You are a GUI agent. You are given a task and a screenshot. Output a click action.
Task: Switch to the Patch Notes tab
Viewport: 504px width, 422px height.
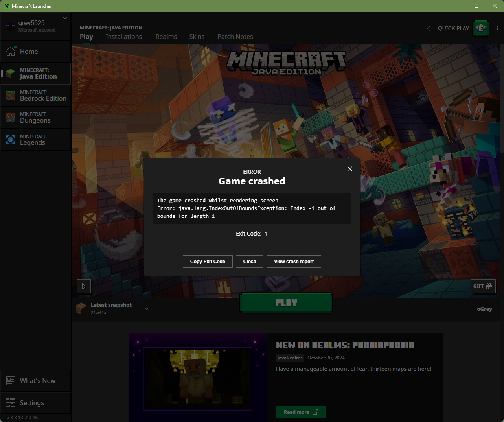(x=235, y=37)
